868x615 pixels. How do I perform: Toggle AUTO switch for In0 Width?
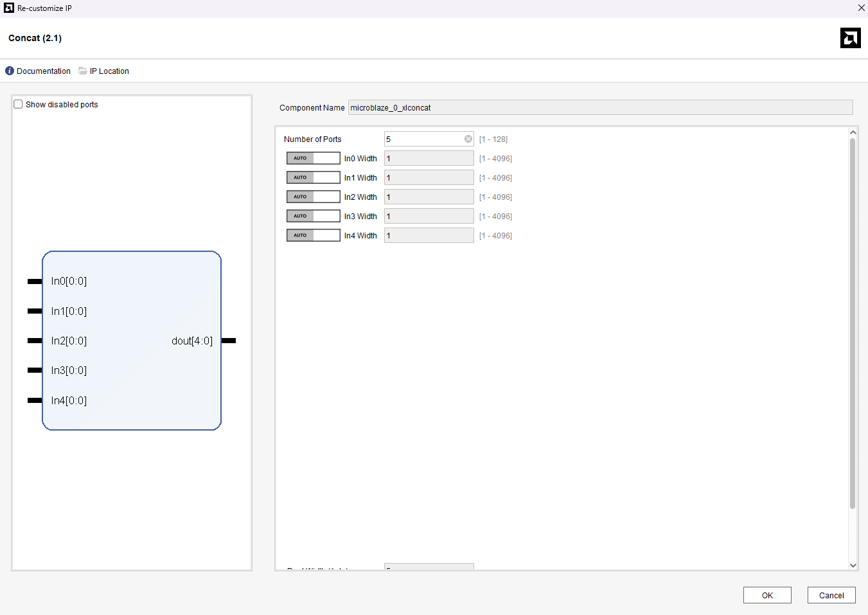313,158
